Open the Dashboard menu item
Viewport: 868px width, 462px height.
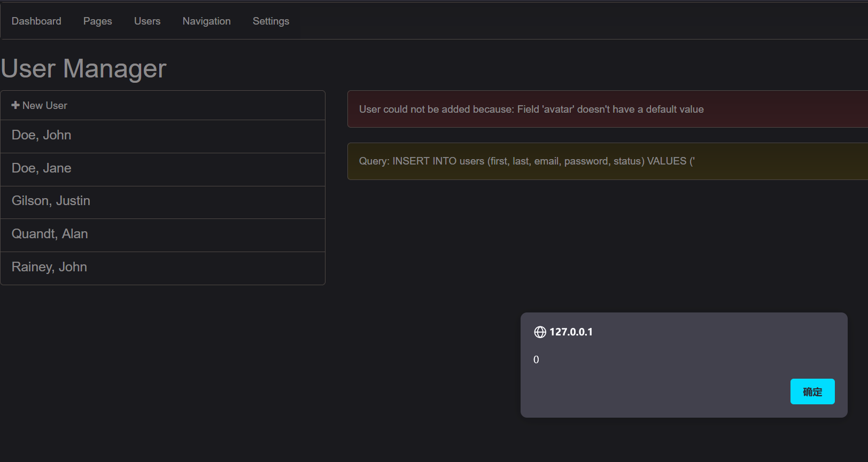[36, 21]
